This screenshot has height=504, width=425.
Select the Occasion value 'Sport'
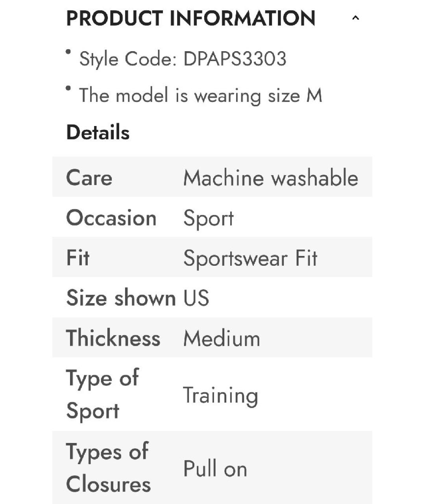tap(209, 218)
